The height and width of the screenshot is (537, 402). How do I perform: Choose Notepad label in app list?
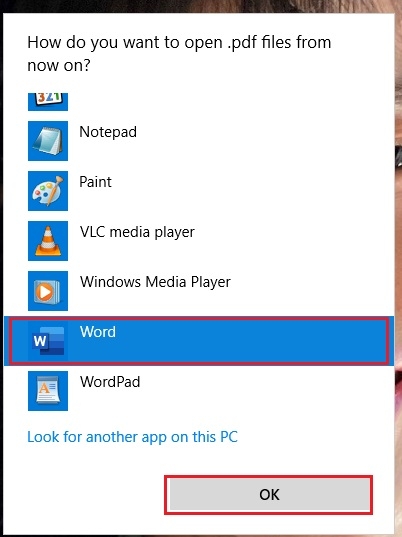[x=108, y=132]
